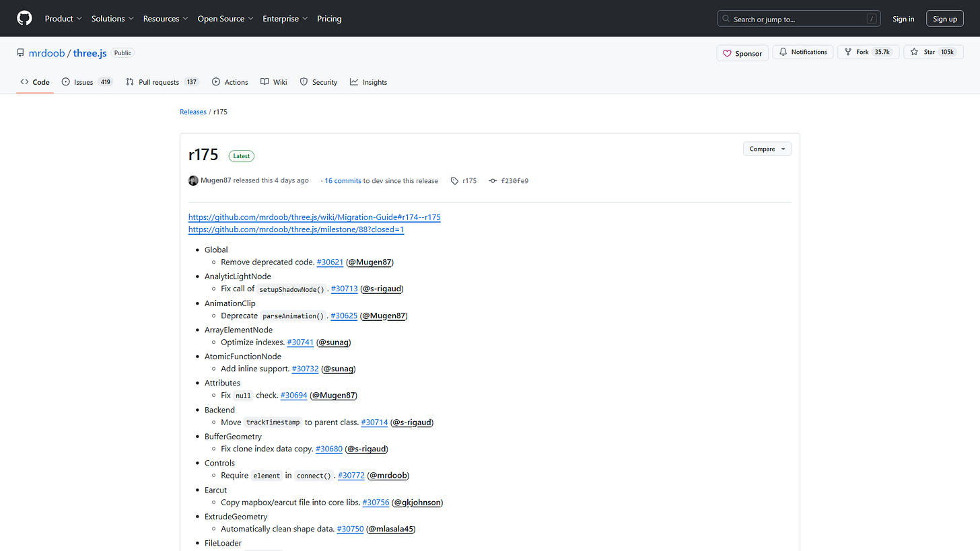Click the @mlasala45 mention link
The height and width of the screenshot is (551, 980).
click(x=391, y=529)
